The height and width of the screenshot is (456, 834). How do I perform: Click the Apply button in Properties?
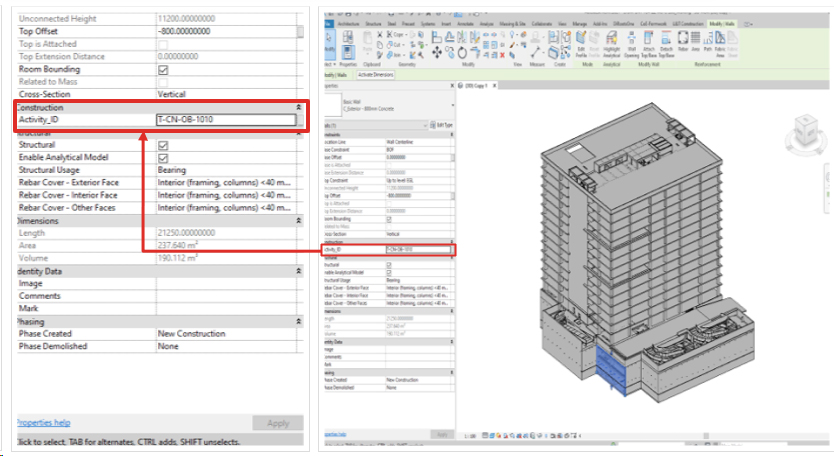[x=277, y=423]
